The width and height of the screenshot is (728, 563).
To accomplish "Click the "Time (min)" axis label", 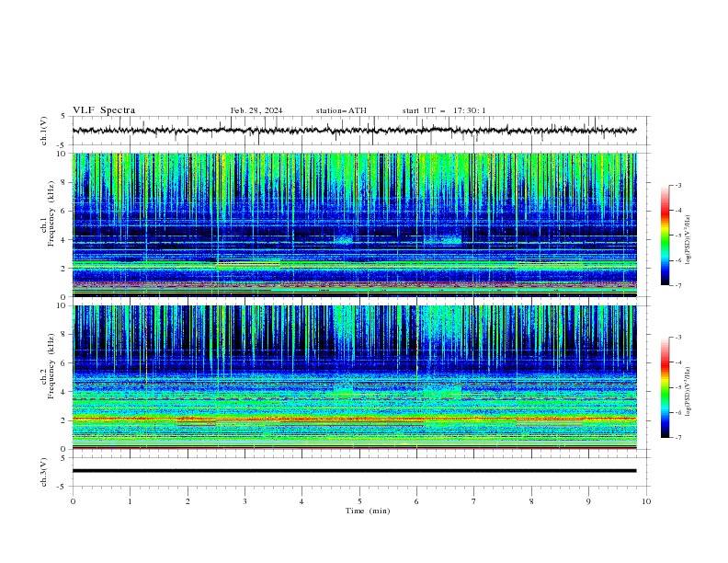I will tap(368, 511).
